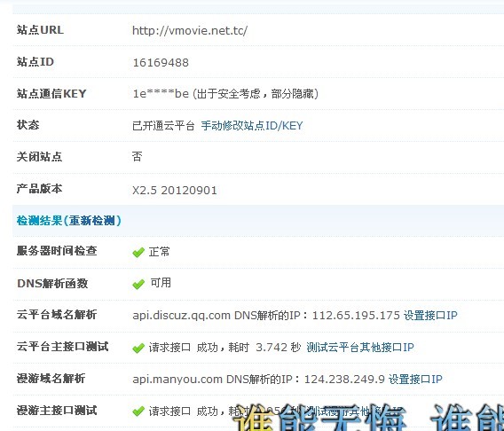
Task: Open 测试云平台其他接口IP link
Action: click(x=360, y=347)
